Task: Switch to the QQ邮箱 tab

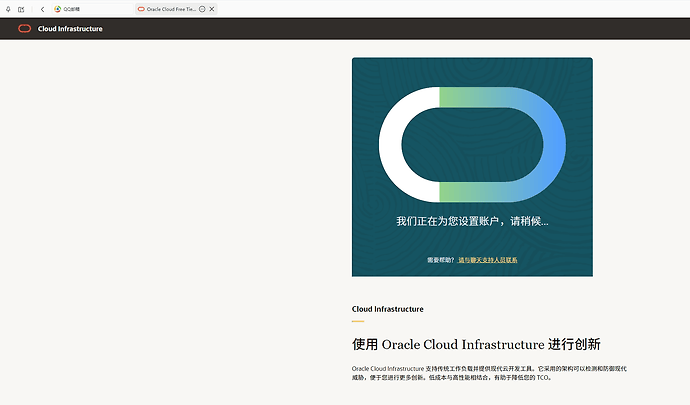Action: (92, 9)
